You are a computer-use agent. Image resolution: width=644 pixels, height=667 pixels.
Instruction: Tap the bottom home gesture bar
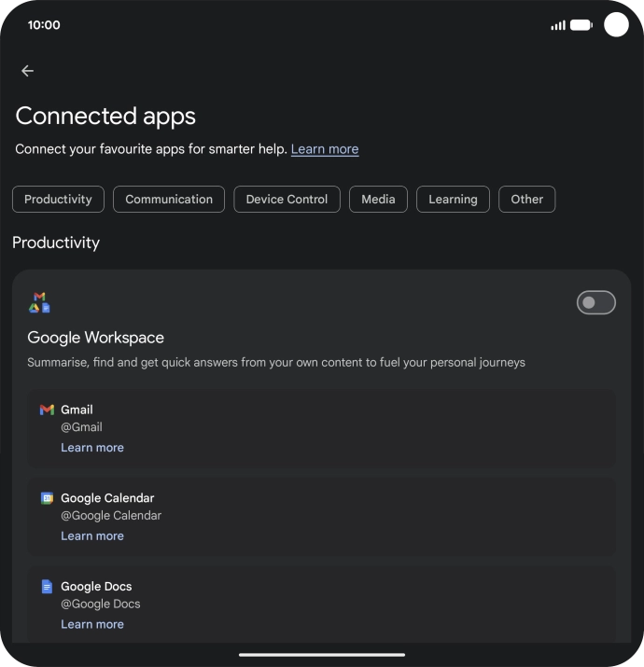click(x=322, y=655)
